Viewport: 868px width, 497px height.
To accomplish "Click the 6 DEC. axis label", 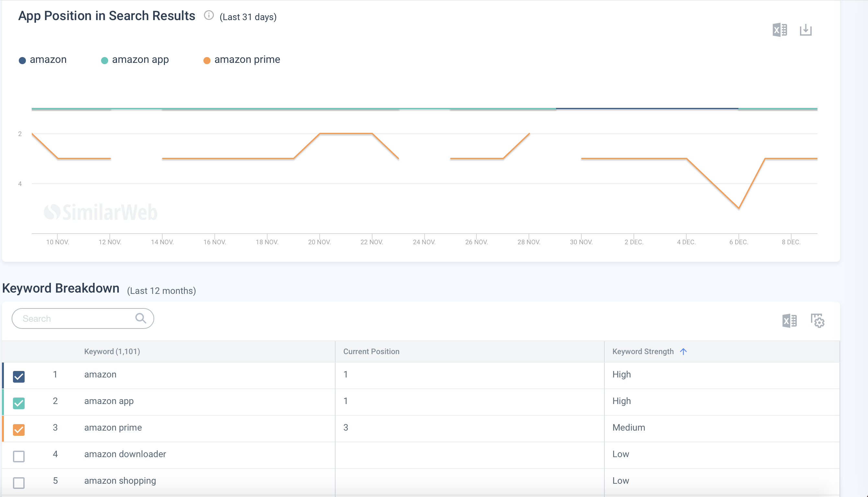I will point(739,242).
